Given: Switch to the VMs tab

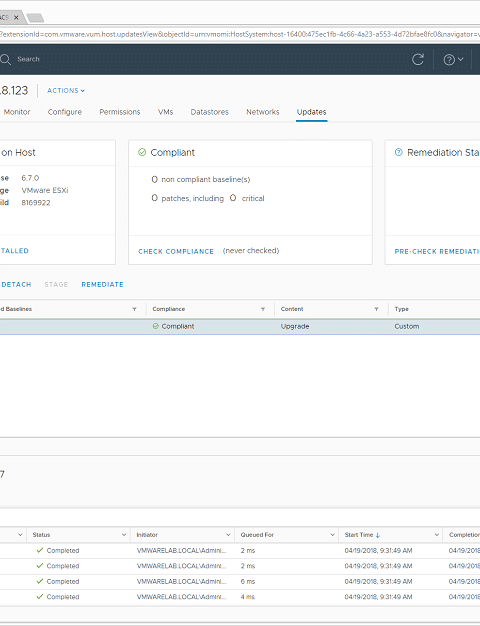Looking at the screenshot, I should (165, 112).
